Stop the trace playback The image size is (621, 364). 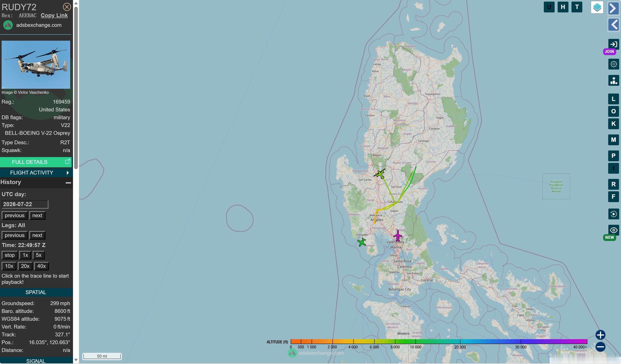pyautogui.click(x=10, y=255)
